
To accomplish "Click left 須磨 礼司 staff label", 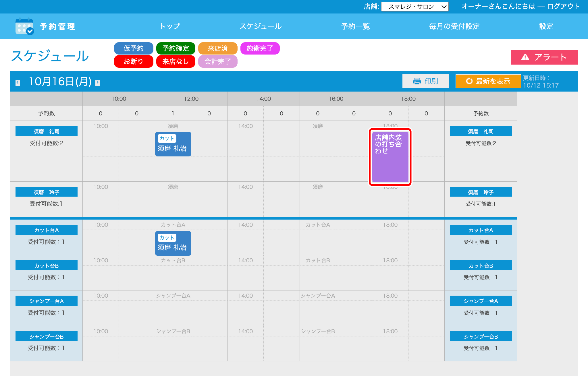I will [x=47, y=131].
